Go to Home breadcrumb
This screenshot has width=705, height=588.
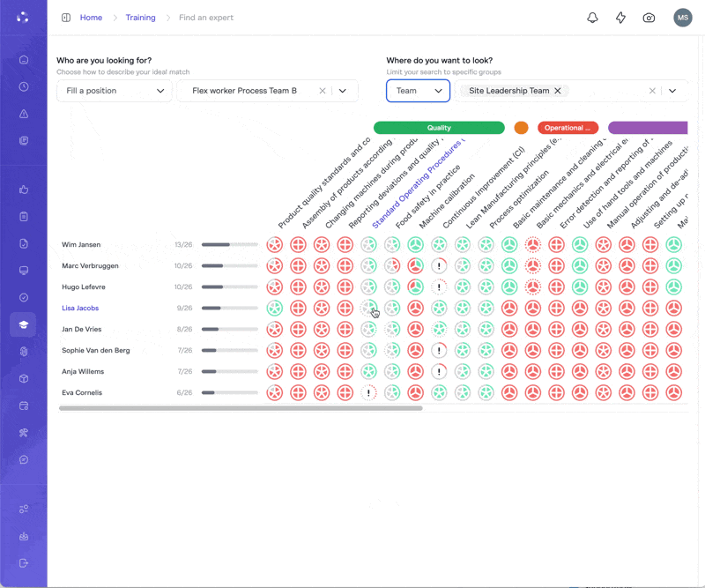pos(91,18)
